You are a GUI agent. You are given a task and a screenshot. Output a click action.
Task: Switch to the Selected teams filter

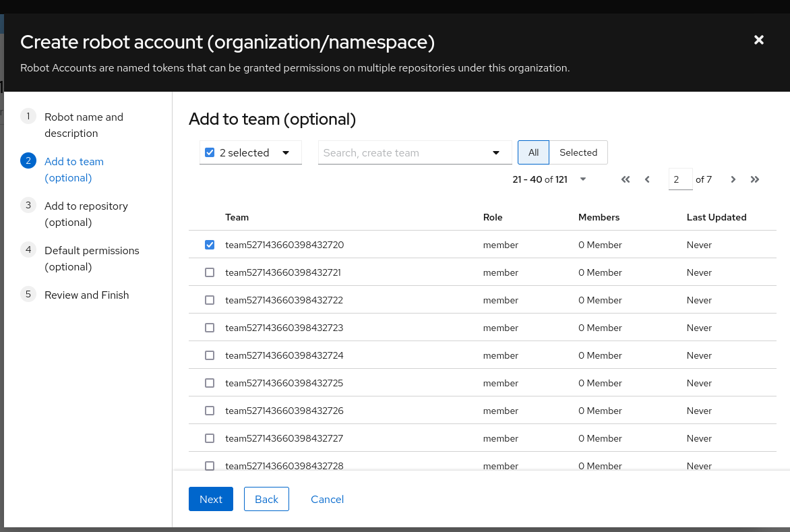click(578, 152)
